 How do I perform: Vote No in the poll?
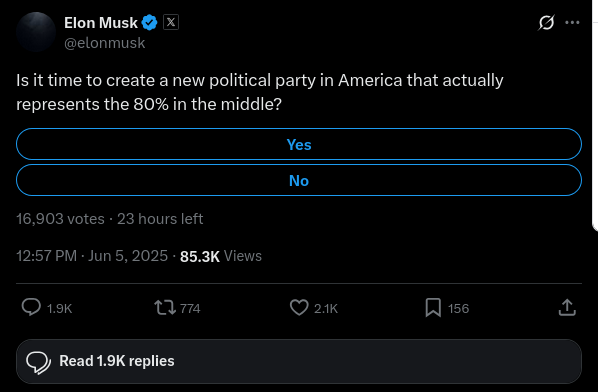click(x=299, y=180)
